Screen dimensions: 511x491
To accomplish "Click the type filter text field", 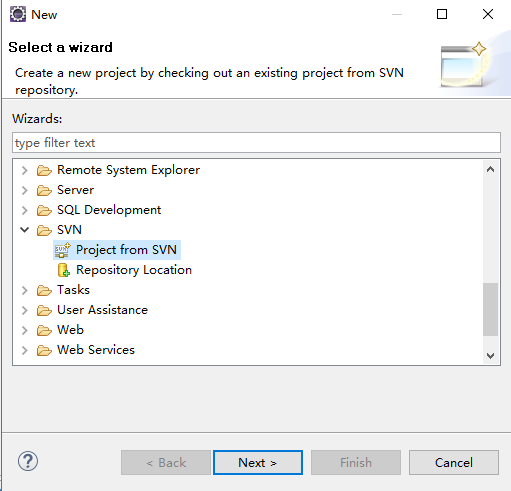I will coord(256,143).
